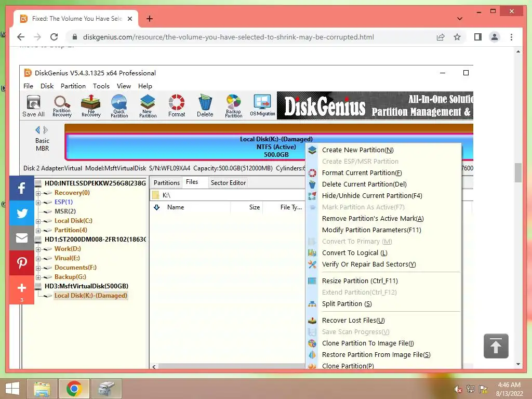This screenshot has height=399, width=532.
Task: Click muted volume tray icon
Action: pyautogui.click(x=458, y=389)
